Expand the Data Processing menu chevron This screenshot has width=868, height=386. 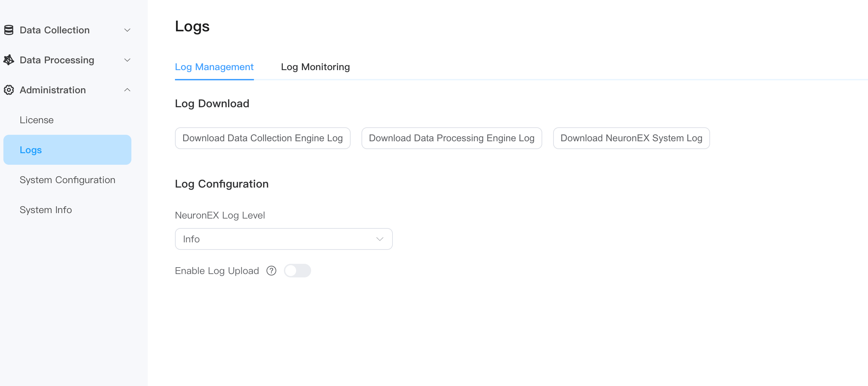pos(127,60)
